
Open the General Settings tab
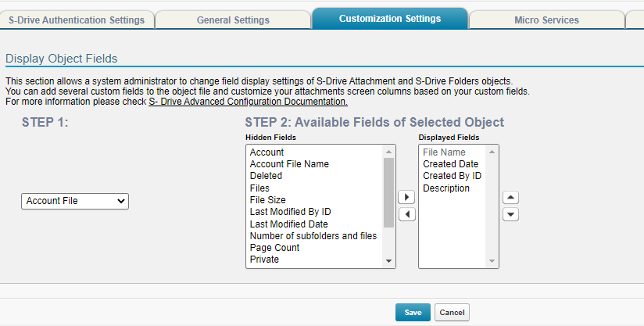[233, 20]
